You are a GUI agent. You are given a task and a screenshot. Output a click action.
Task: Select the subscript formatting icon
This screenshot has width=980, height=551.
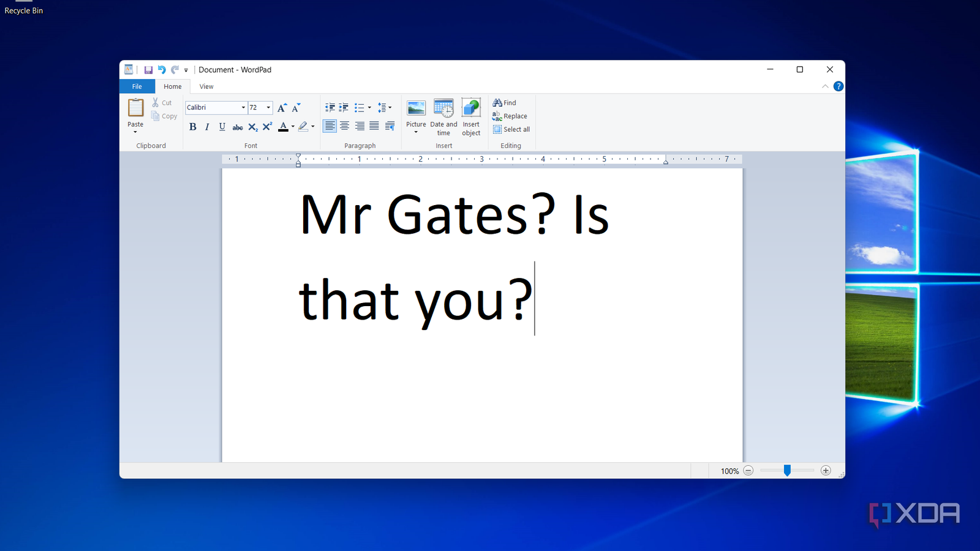pyautogui.click(x=252, y=127)
